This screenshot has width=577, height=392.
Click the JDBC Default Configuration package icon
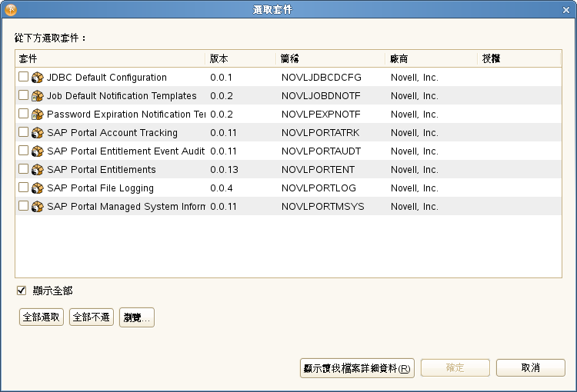[x=37, y=78]
